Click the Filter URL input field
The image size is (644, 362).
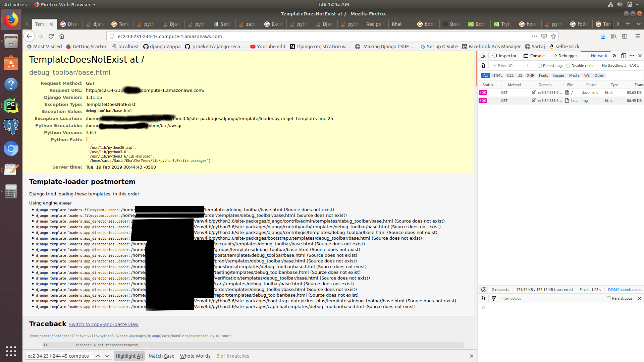pyautogui.click(x=506, y=65)
